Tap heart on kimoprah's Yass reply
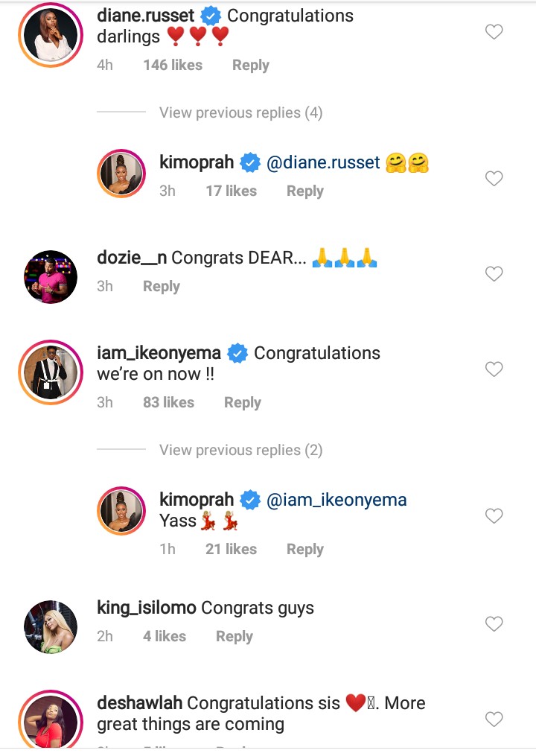This screenshot has height=756, width=536. click(494, 515)
